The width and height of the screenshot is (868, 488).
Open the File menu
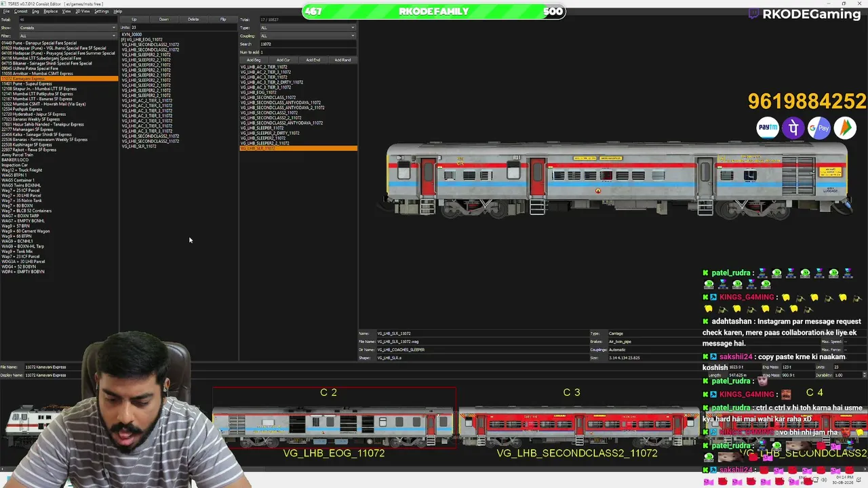(x=6, y=12)
